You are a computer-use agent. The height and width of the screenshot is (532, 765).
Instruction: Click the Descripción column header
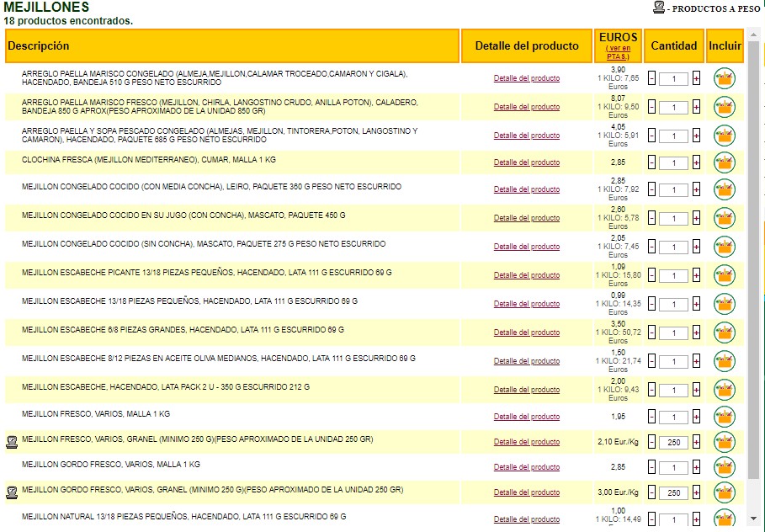click(x=39, y=46)
